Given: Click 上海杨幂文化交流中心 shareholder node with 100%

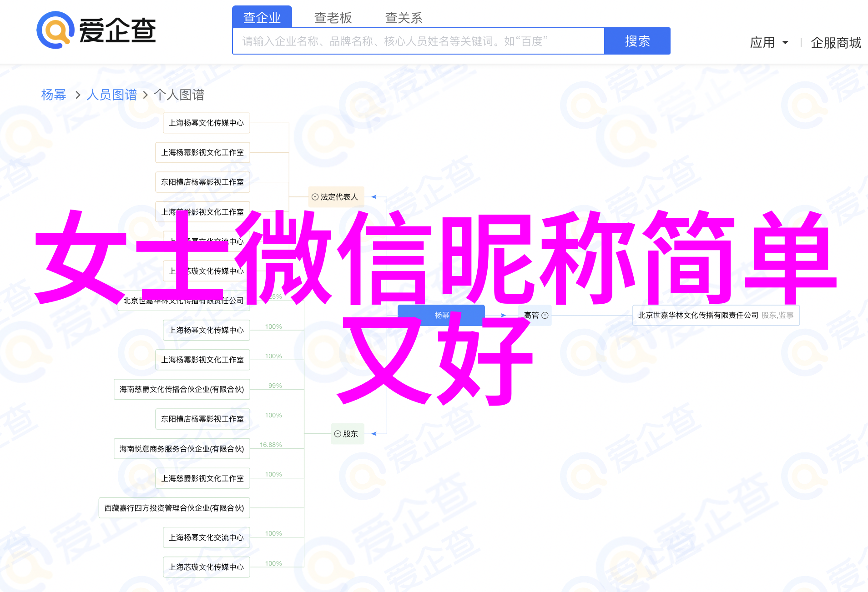Looking at the screenshot, I should pos(206,537).
